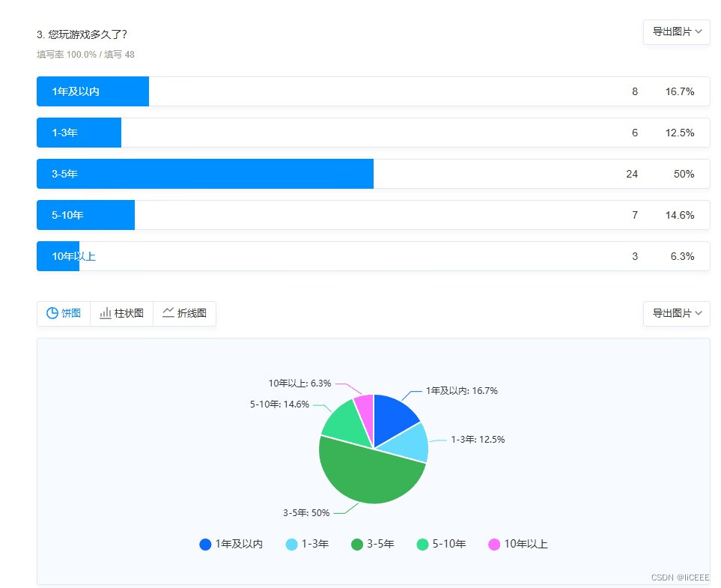Screen dimensions: 721x588
Task: Toggle 1年及以内 legend dot
Action: (205, 545)
